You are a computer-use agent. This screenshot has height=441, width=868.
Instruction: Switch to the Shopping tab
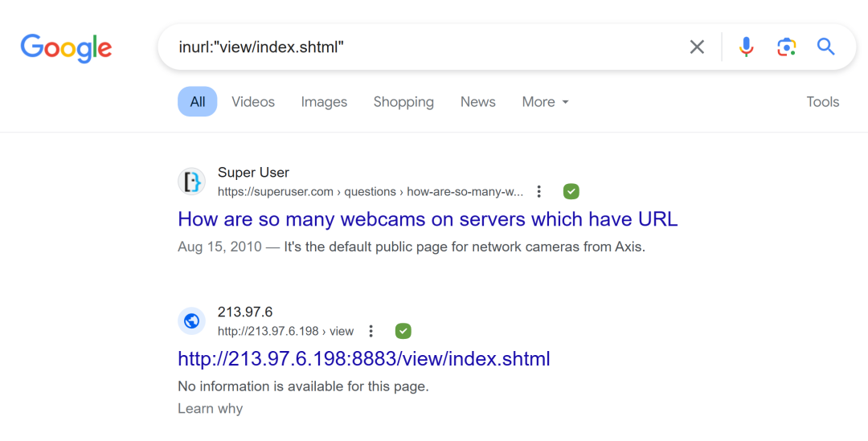403,102
